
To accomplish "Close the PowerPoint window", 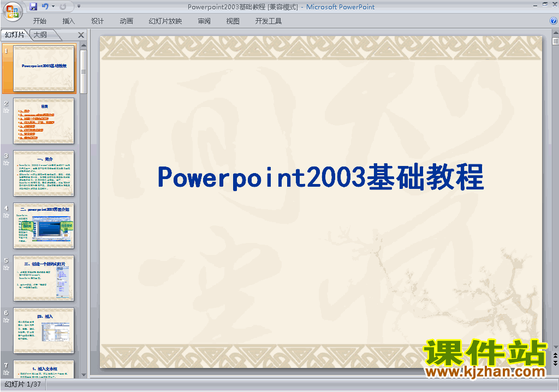I will pyautogui.click(x=555, y=4).
